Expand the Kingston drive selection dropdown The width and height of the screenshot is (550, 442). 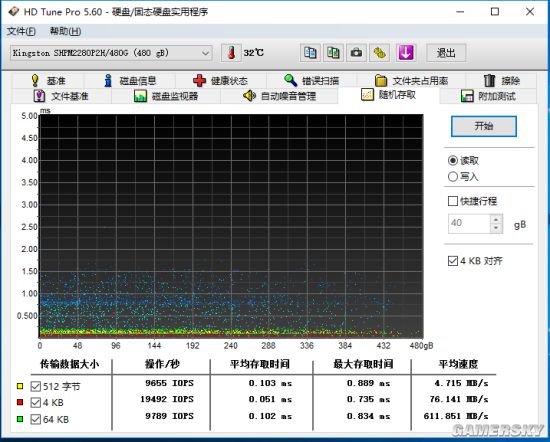pos(206,53)
